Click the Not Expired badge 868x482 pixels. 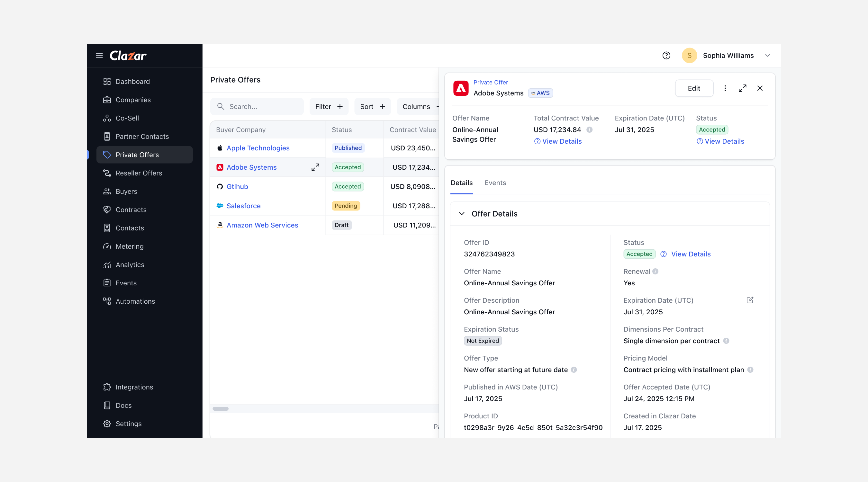[483, 341]
